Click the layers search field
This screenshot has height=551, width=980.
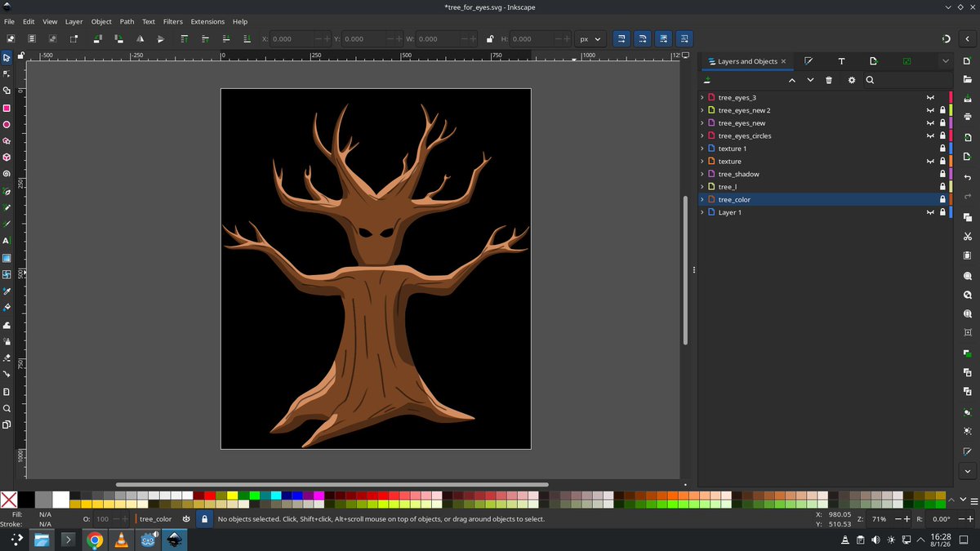click(906, 80)
